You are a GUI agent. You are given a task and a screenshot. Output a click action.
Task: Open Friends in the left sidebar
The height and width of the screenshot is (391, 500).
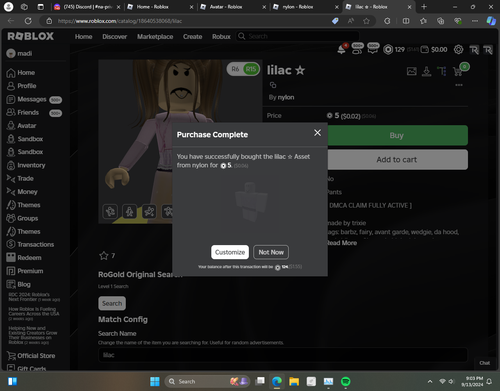point(23,112)
